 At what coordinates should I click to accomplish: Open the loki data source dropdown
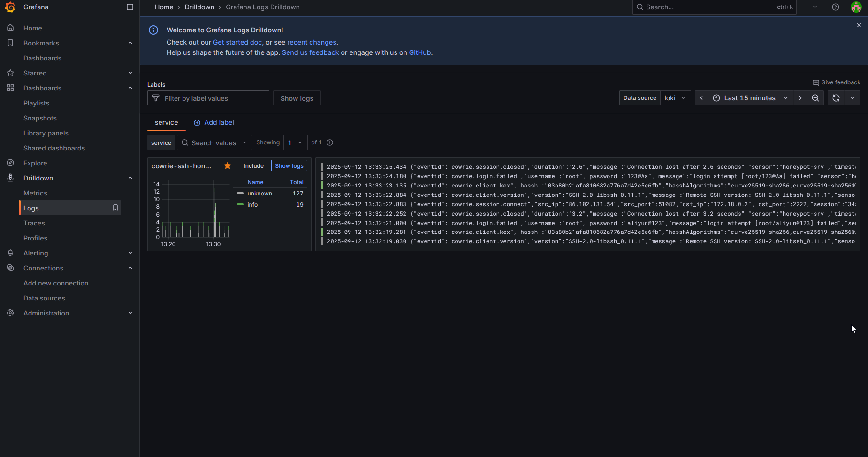click(675, 98)
